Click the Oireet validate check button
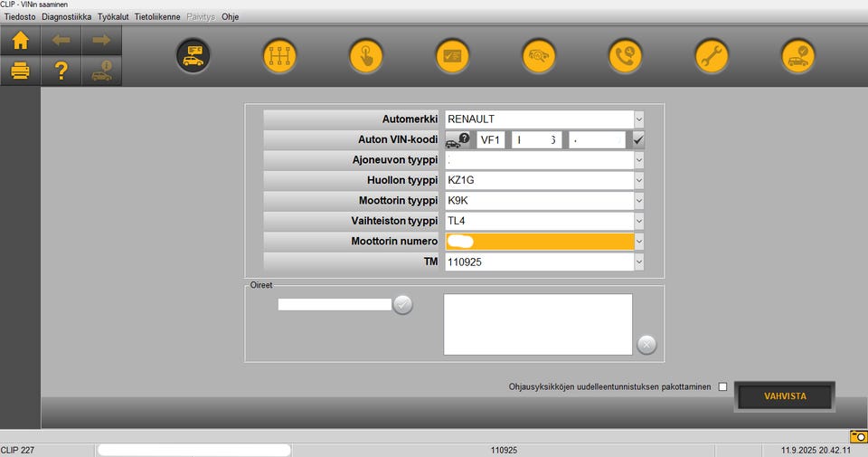 402,304
